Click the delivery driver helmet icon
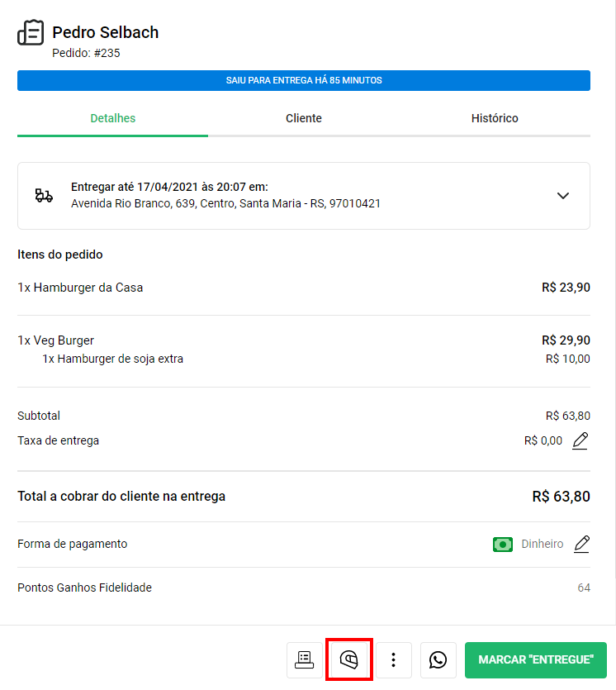Screen dimensions: 616x690 [349, 659]
